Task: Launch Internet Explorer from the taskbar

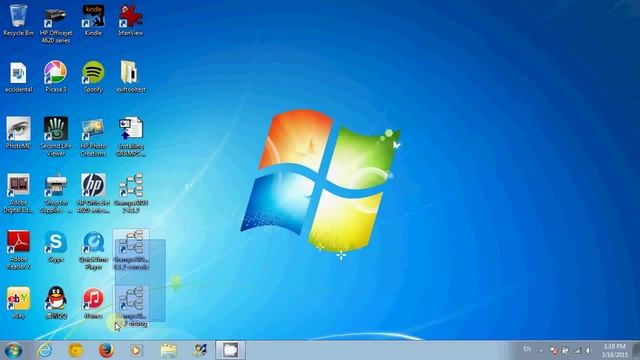Action: point(44,350)
